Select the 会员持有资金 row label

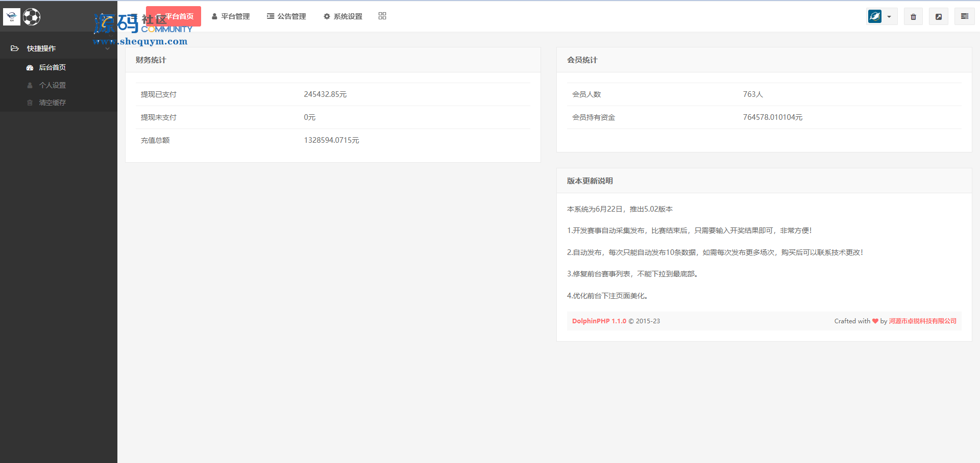[594, 117]
